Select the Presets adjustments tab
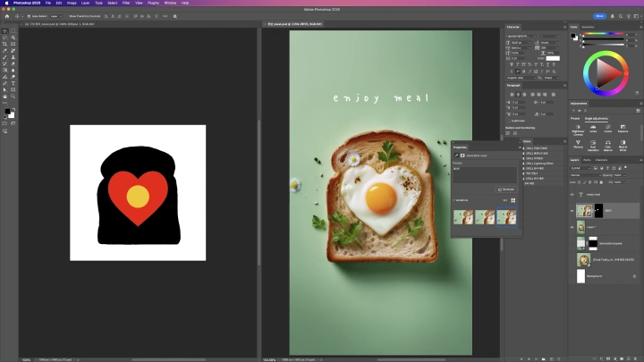644x362 pixels. click(575, 119)
